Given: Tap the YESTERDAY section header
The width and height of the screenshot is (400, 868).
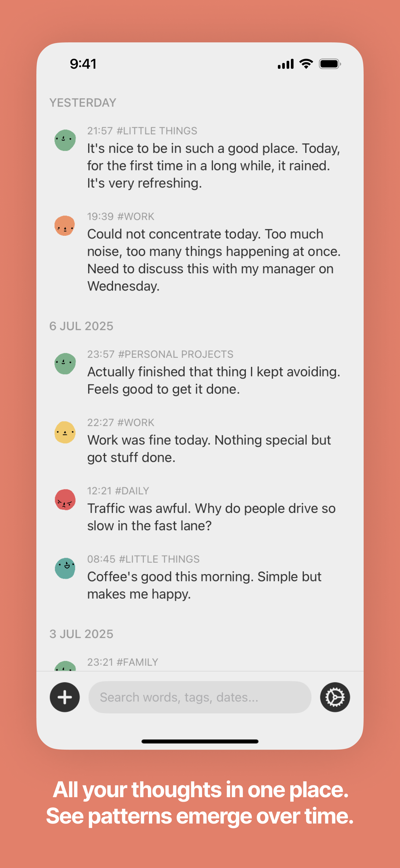Looking at the screenshot, I should click(83, 102).
